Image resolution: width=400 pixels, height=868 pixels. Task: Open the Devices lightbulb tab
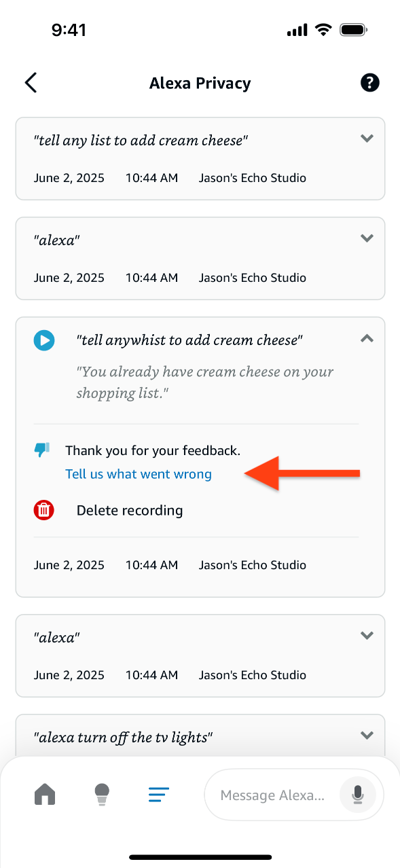point(102,794)
